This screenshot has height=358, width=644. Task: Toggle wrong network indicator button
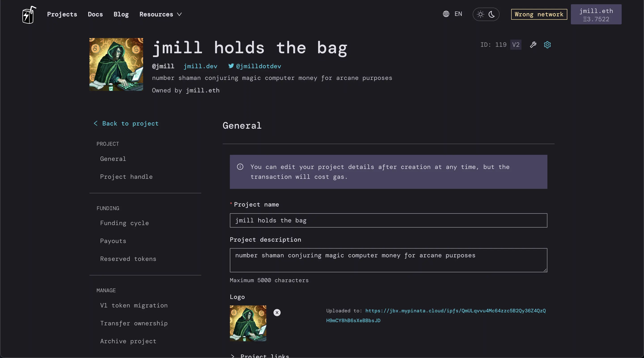(539, 14)
